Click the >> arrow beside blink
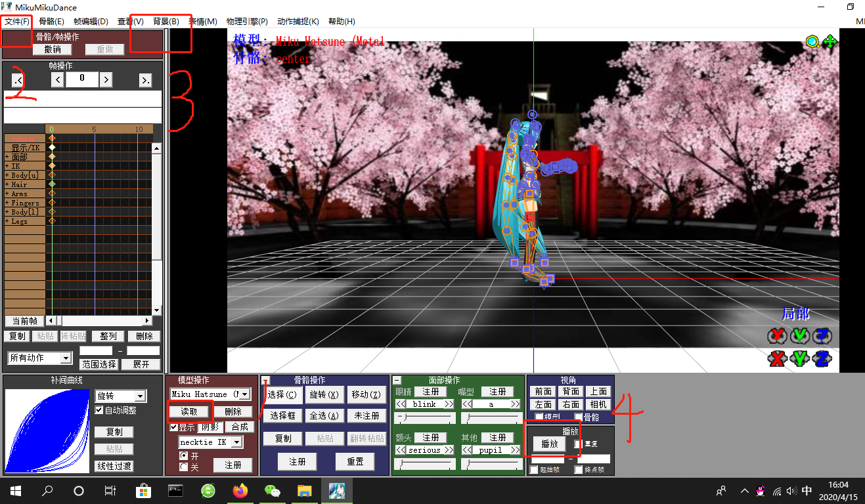 449,404
